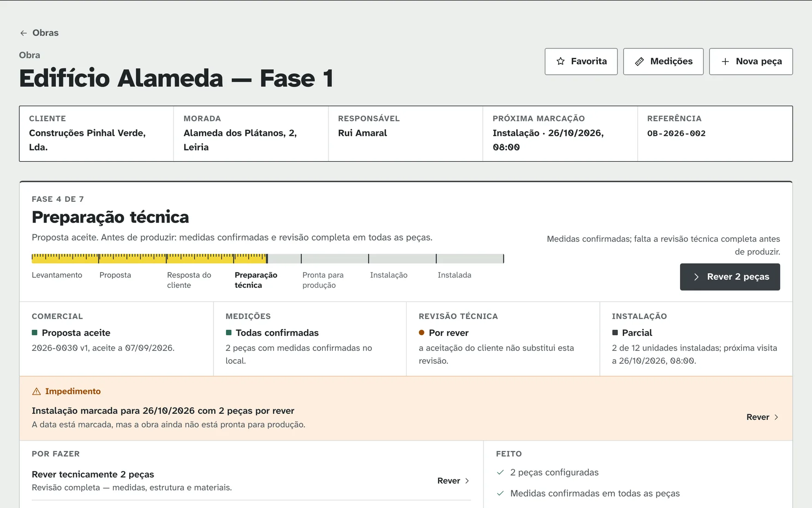812x508 pixels.
Task: Click the yellow filled part of progress ruler
Action: (149, 259)
